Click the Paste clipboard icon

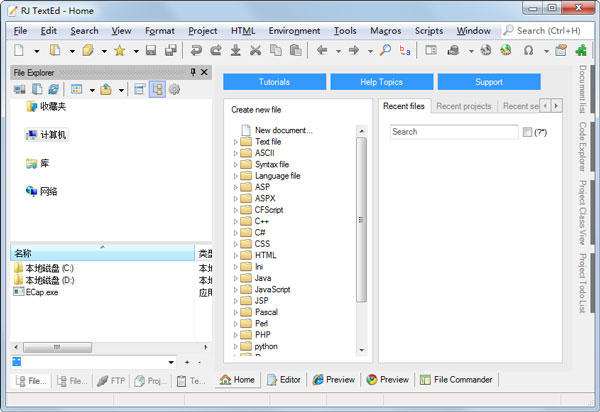295,50
